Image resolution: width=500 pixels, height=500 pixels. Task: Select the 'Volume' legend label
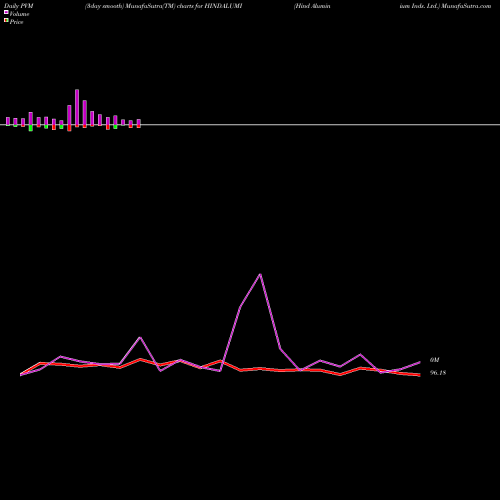point(19,14)
